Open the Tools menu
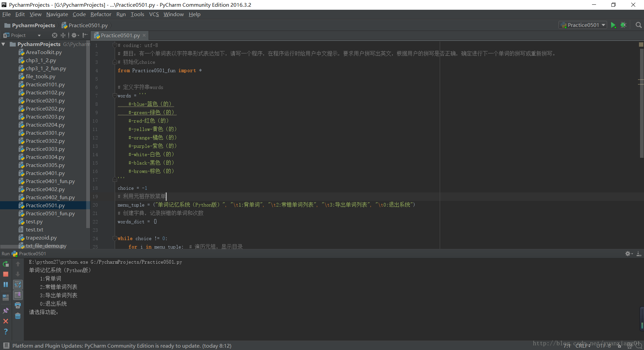Screen dimensions: 644x350 click(137, 14)
